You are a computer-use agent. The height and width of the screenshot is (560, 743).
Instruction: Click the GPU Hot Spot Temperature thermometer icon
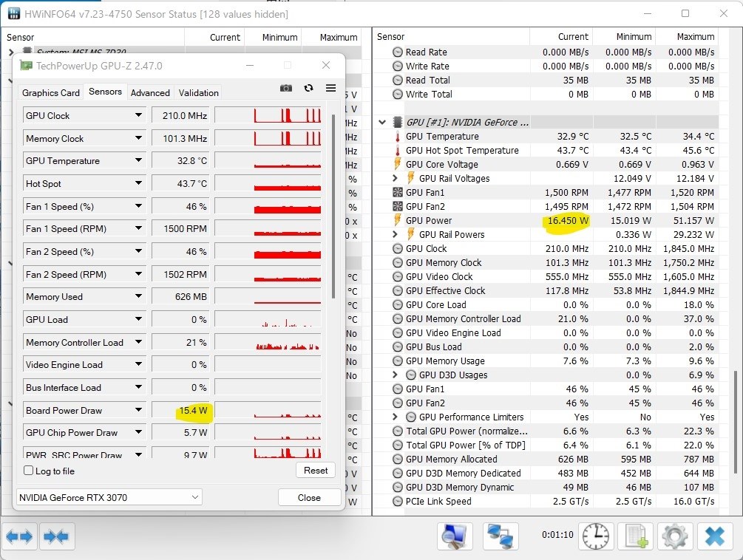pyautogui.click(x=398, y=151)
